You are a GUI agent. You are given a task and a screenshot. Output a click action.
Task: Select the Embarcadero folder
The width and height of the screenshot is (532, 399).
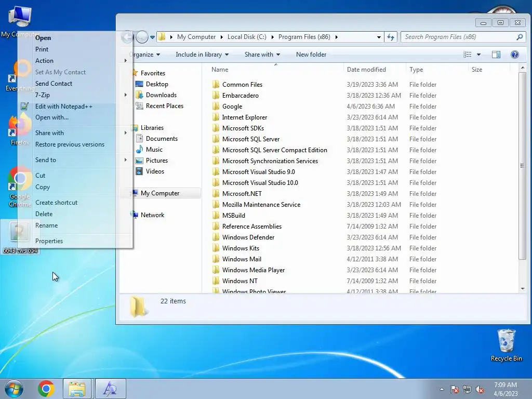pos(240,96)
